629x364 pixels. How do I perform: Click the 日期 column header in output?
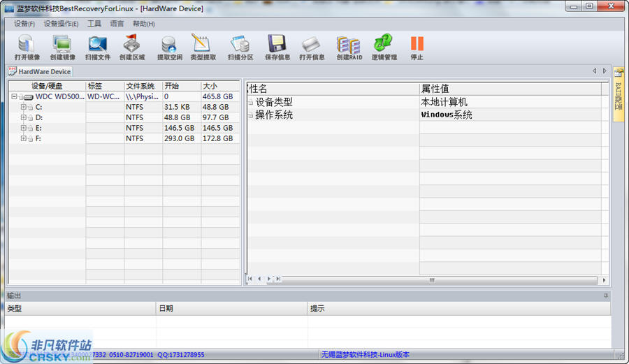(231, 308)
